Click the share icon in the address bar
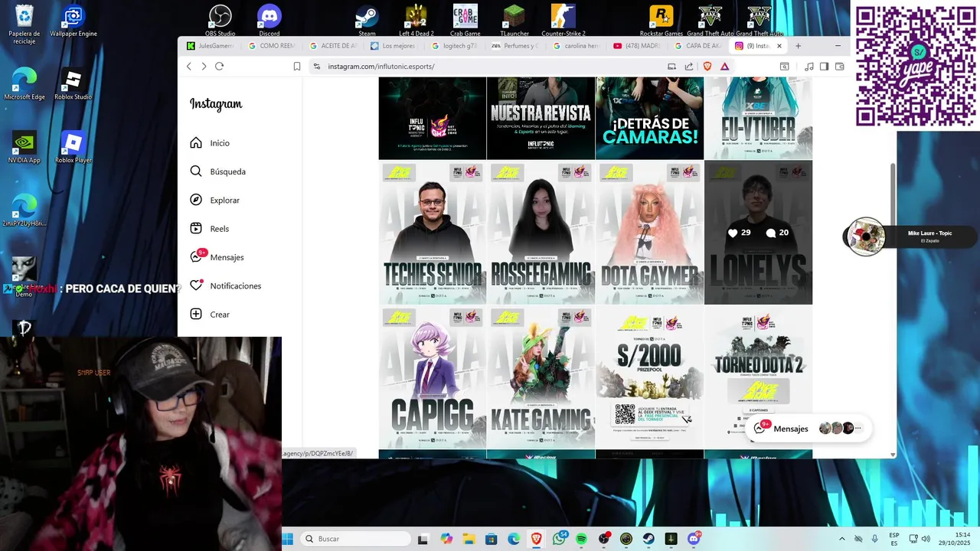 coord(689,67)
